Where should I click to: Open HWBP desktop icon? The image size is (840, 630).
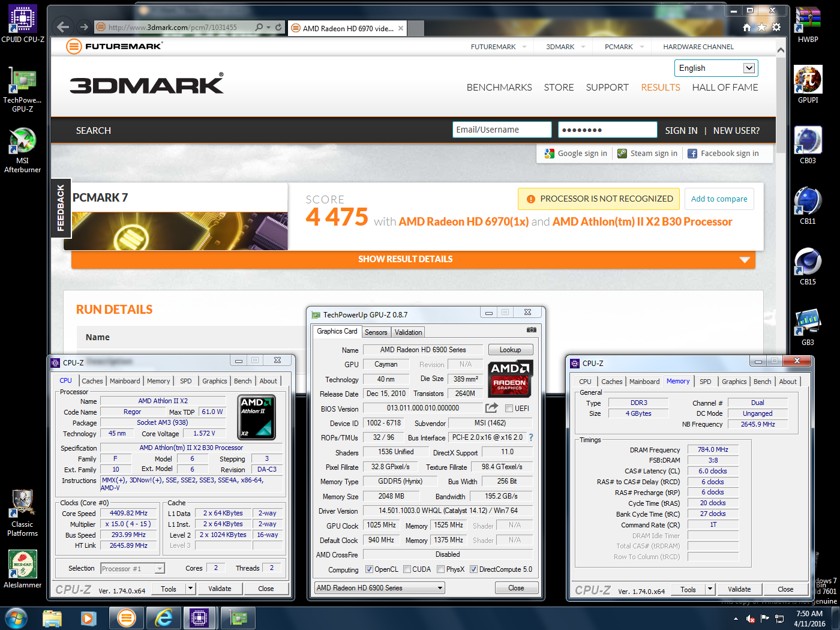(x=808, y=24)
